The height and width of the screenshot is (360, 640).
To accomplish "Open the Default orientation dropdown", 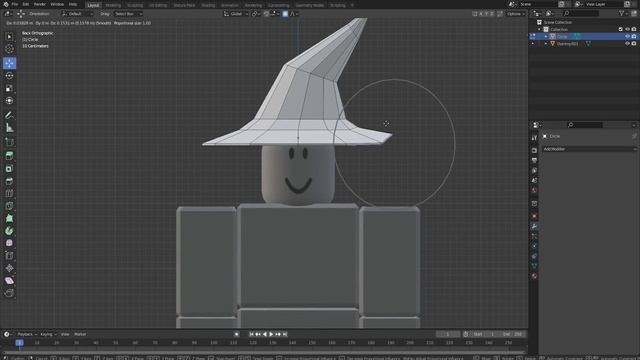I will click(77, 14).
